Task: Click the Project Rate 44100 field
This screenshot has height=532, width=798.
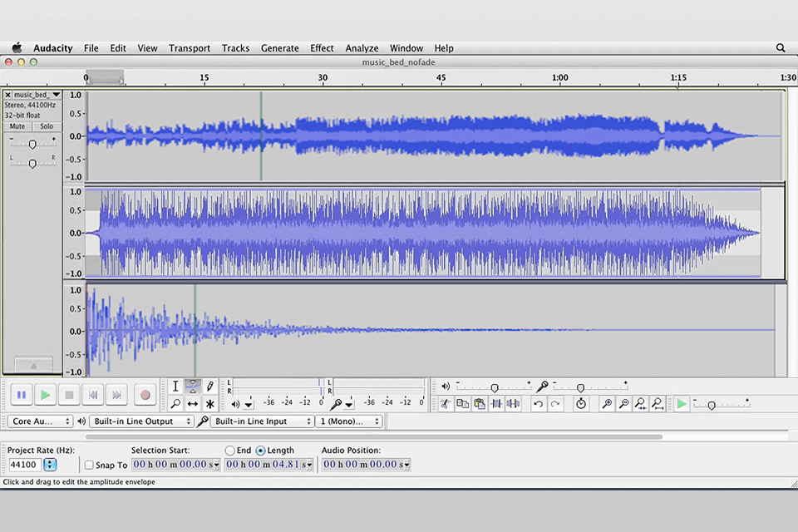Action: (25, 465)
